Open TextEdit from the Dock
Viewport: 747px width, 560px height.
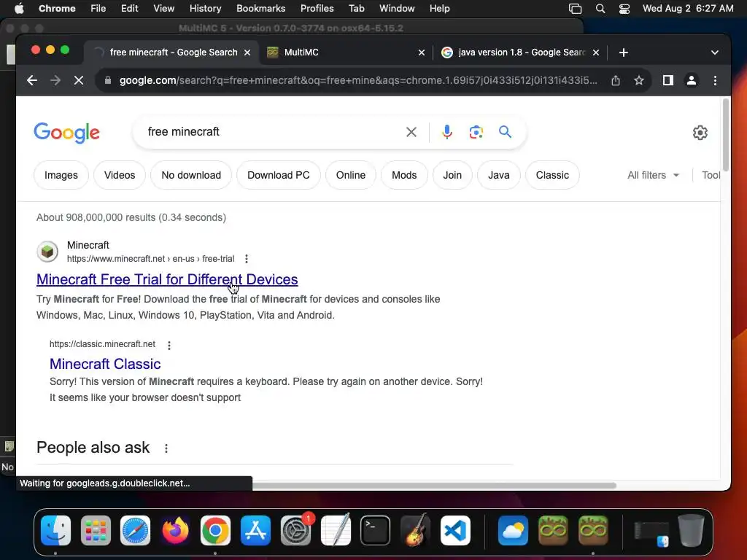336,530
